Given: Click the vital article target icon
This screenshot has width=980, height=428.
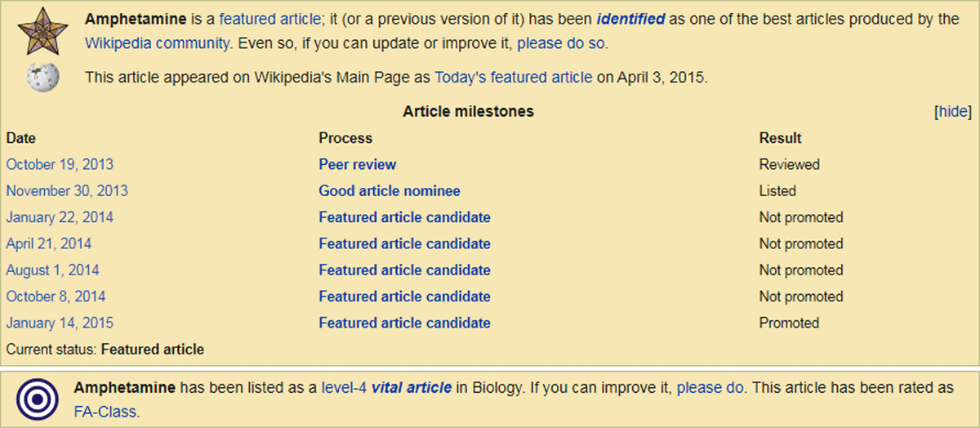Looking at the screenshot, I should click(x=37, y=399).
